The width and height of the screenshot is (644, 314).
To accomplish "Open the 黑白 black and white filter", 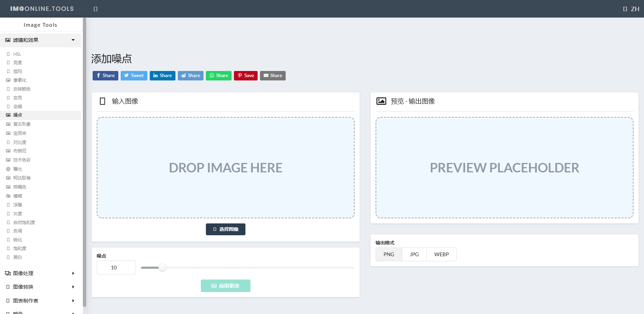I will (18, 257).
